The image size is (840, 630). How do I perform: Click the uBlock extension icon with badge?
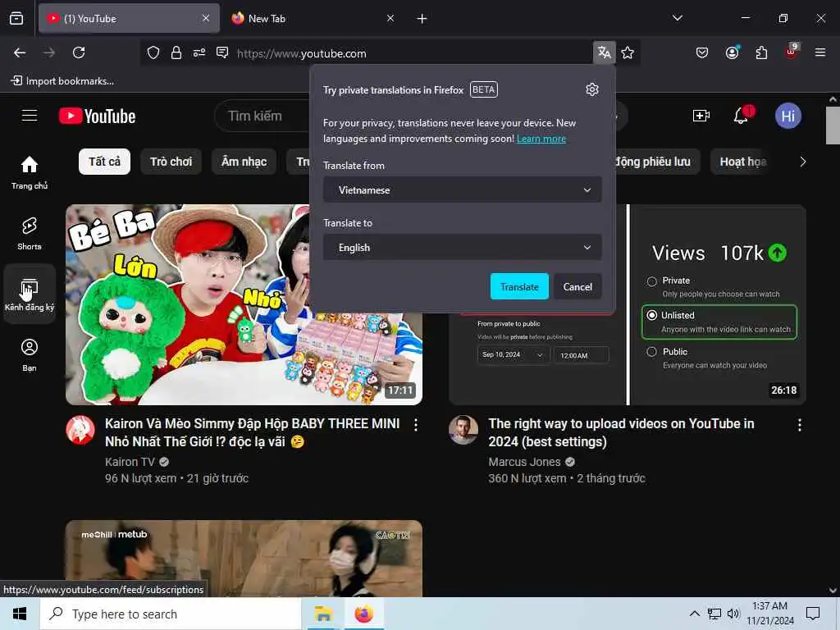pos(792,52)
